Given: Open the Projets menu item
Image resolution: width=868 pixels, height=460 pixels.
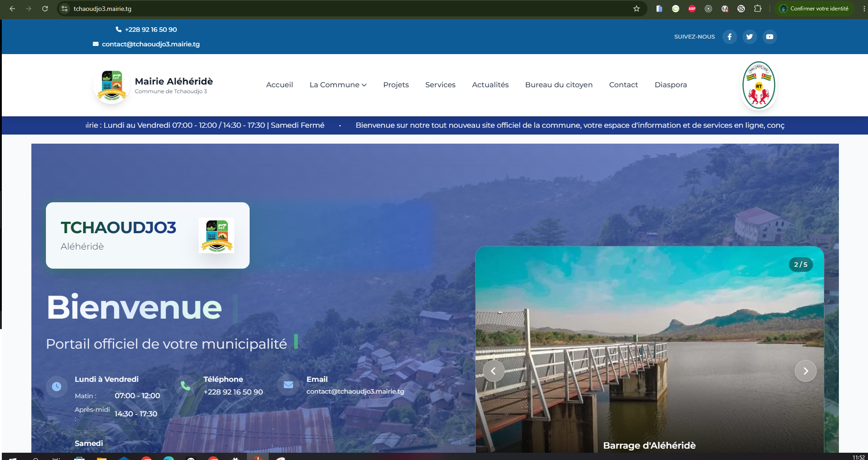Looking at the screenshot, I should click(396, 85).
